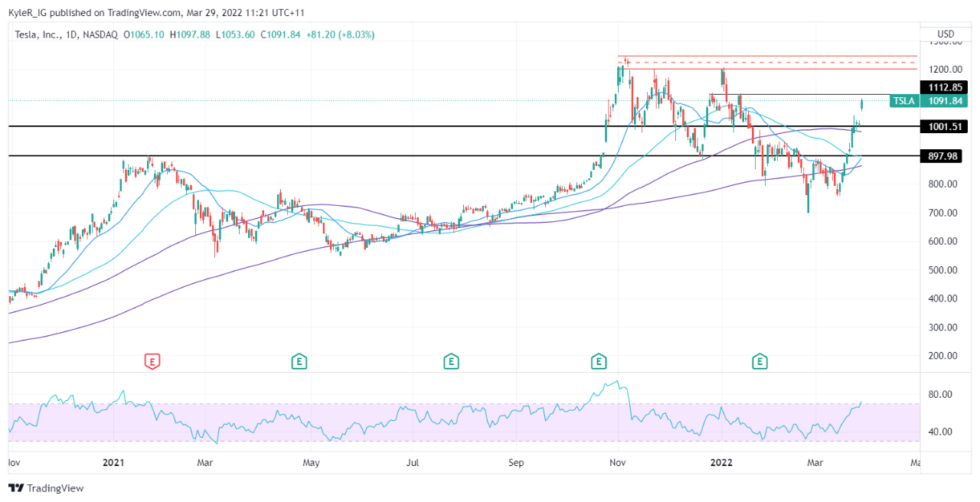
Task: Click the +81.20 (+8.03%) change text
Action: pos(341,34)
